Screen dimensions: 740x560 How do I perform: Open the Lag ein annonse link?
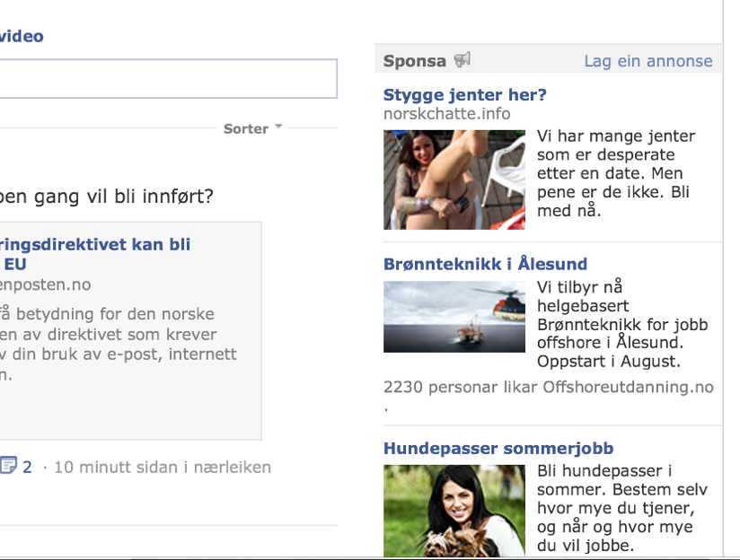click(x=648, y=61)
